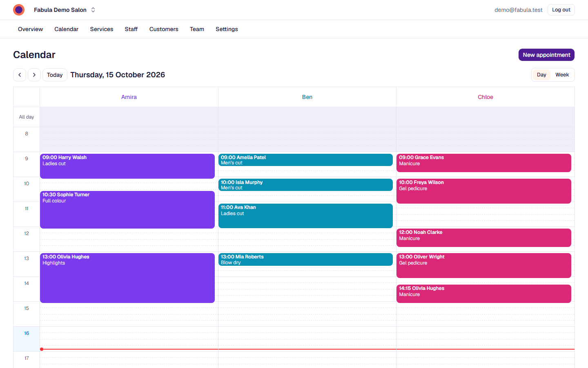Click the demo@fabula.test account email

pos(519,10)
